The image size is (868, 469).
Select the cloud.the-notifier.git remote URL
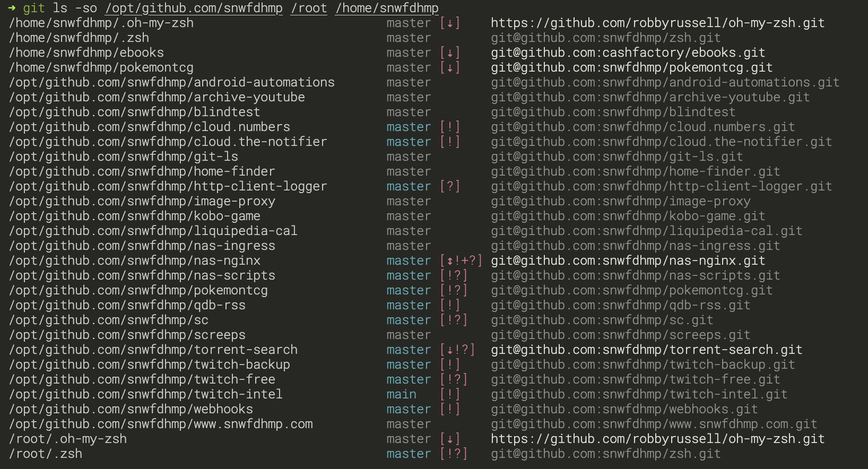click(x=662, y=142)
